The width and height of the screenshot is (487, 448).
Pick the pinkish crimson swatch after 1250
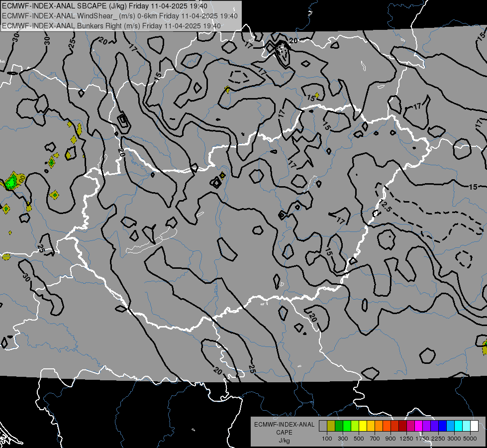pos(410,426)
